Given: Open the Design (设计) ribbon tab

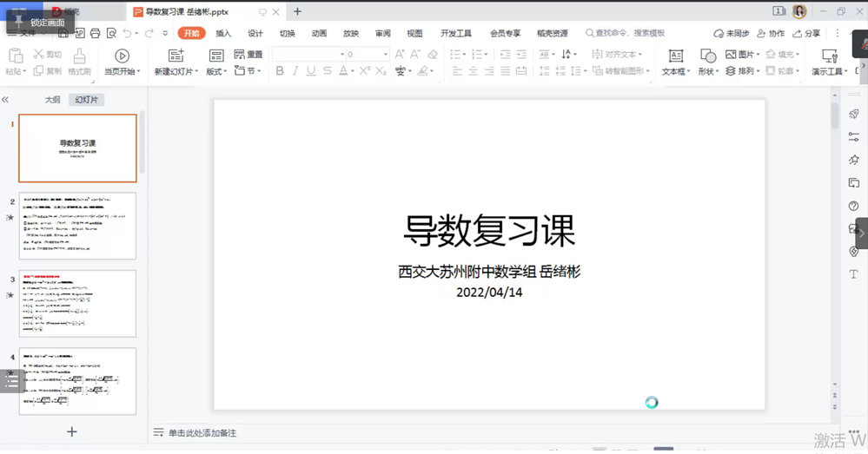Looking at the screenshot, I should pyautogui.click(x=255, y=34).
